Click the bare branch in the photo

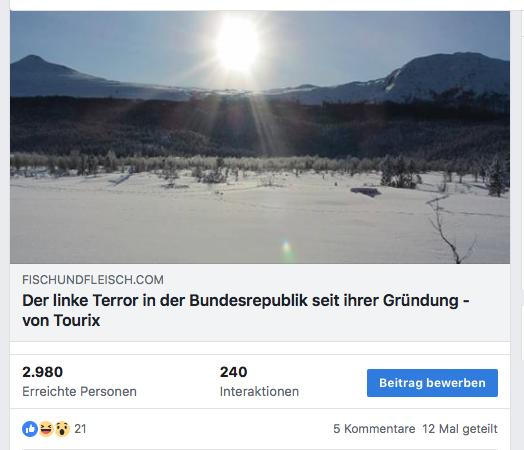(449, 229)
